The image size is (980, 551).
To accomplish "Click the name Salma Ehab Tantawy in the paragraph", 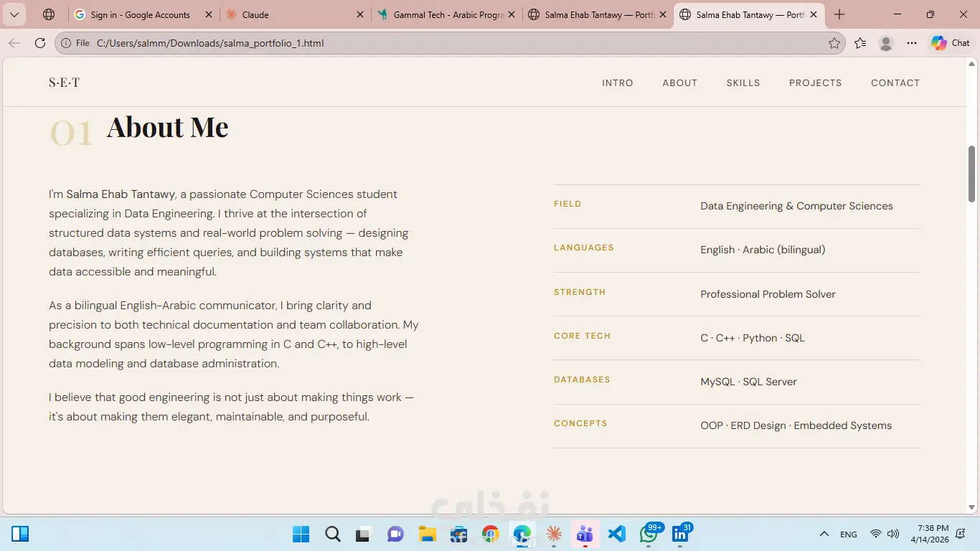I will [x=121, y=194].
